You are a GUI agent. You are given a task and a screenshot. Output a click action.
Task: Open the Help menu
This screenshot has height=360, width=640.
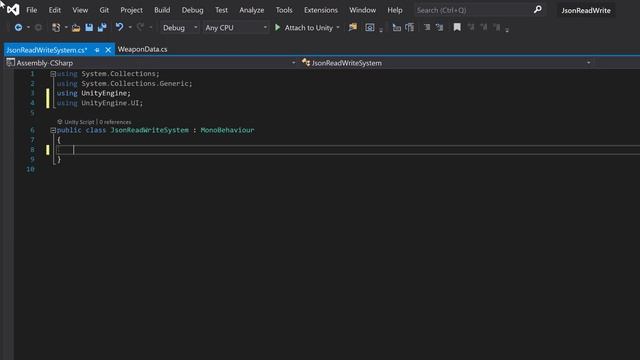coord(395,10)
